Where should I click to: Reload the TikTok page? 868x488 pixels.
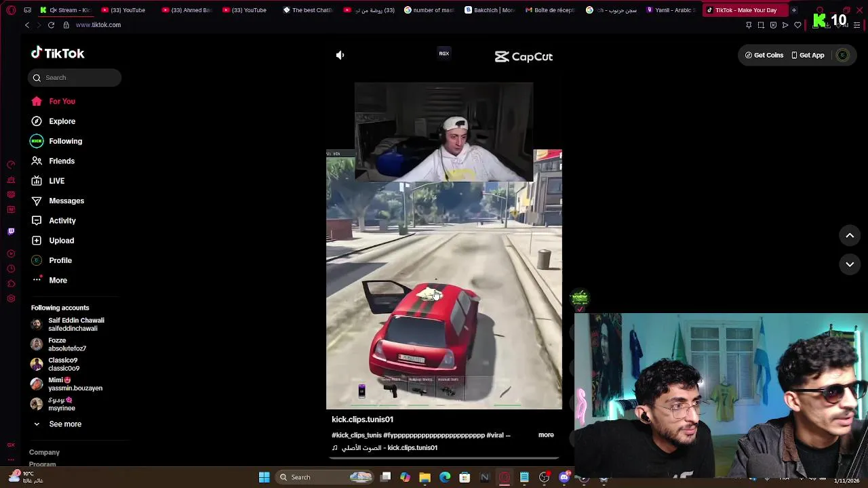point(51,25)
